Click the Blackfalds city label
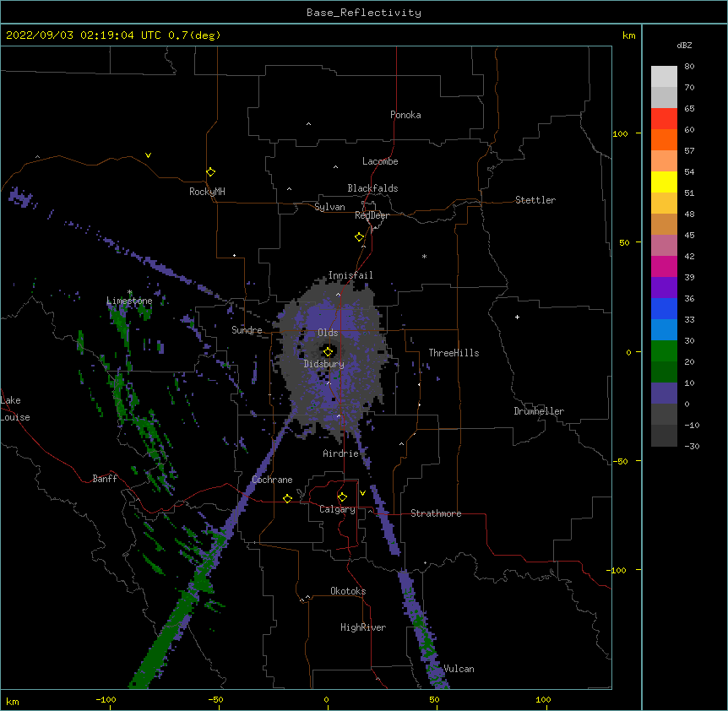Viewport: 728px width, 711px height. tap(372, 188)
